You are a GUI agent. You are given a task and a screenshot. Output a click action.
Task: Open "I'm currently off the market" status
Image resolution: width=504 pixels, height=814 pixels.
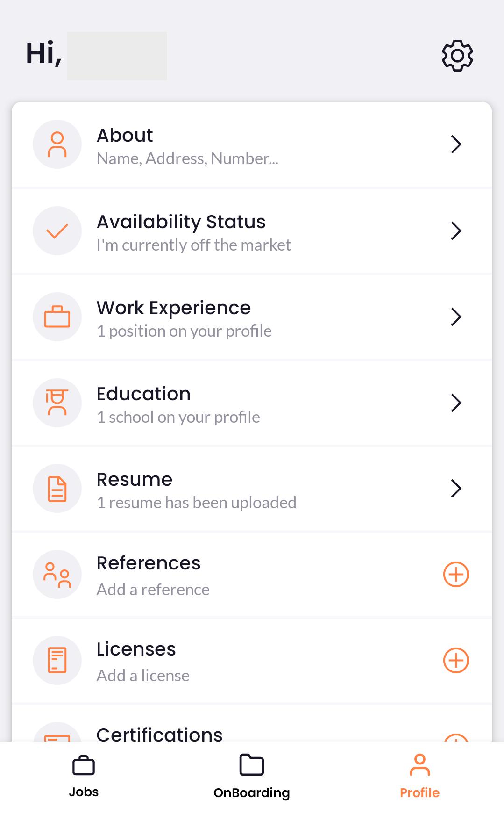coord(193,245)
